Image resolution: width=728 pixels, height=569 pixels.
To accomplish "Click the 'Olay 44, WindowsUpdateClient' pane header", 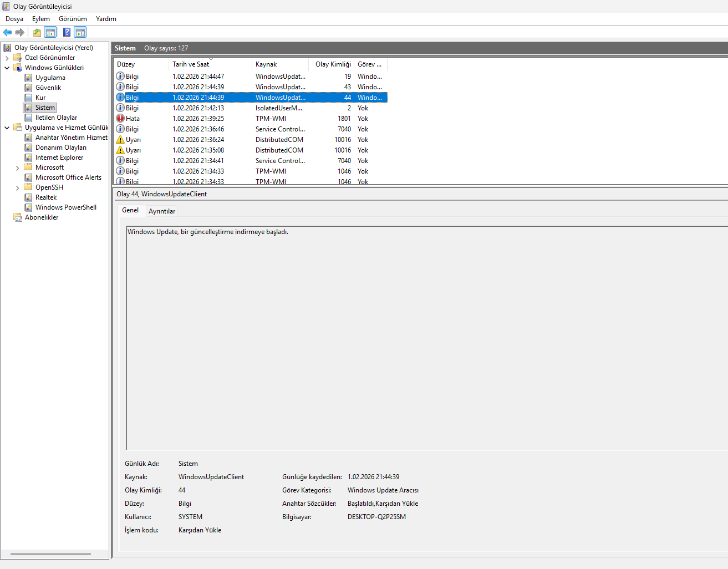I will (x=162, y=194).
